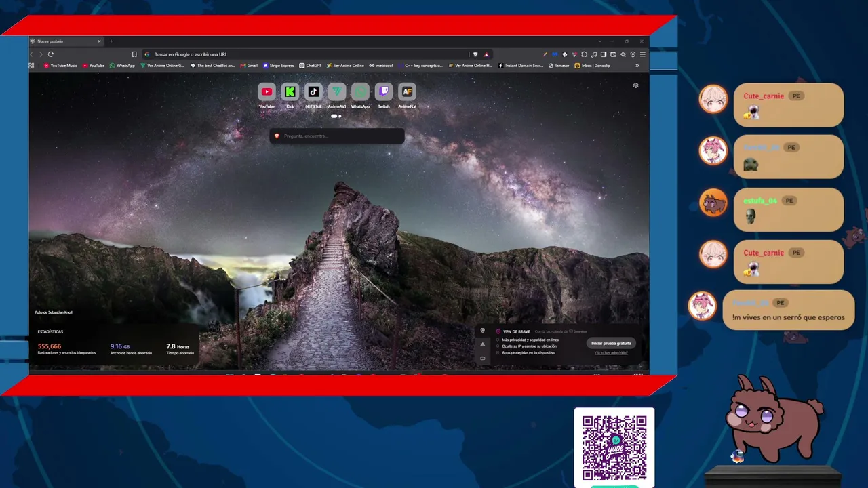This screenshot has height=488, width=868.
Task: Click '!m vives en un serró que esperas' message
Action: click(789, 317)
